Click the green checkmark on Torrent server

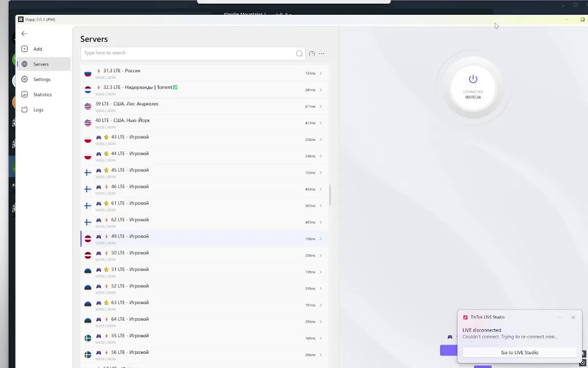(x=175, y=87)
